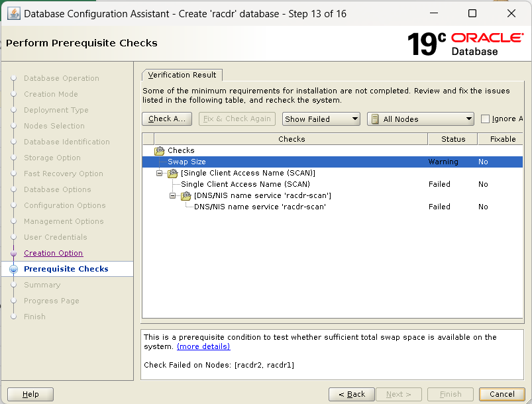
Task: Click the Fix & Check Again button
Action: pyautogui.click(x=237, y=119)
